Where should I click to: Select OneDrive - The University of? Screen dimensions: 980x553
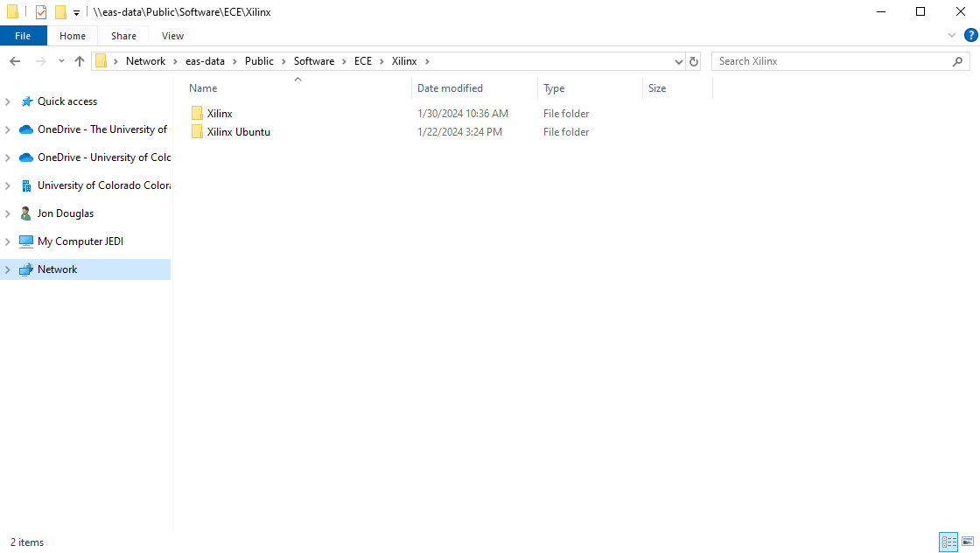click(102, 129)
